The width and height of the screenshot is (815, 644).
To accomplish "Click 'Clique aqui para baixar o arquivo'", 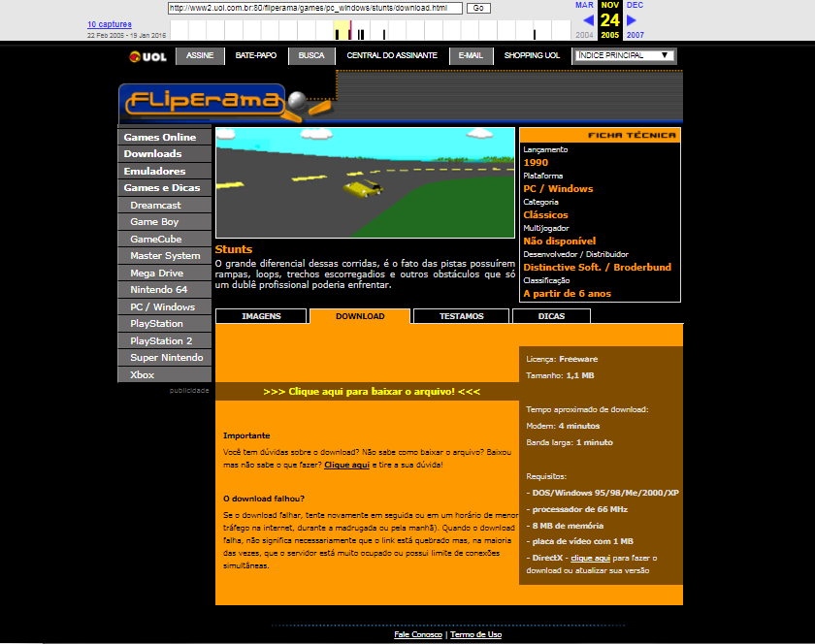I will (x=372, y=392).
